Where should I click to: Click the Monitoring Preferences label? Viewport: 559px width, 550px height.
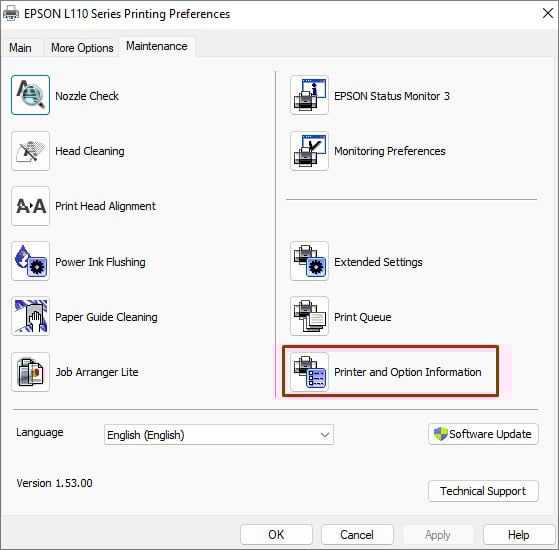coord(390,151)
